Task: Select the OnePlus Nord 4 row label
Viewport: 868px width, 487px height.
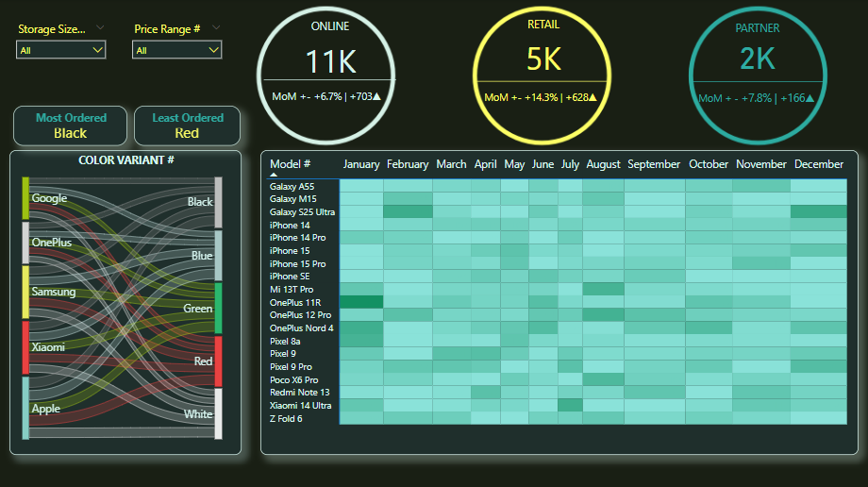Action: pyautogui.click(x=302, y=328)
